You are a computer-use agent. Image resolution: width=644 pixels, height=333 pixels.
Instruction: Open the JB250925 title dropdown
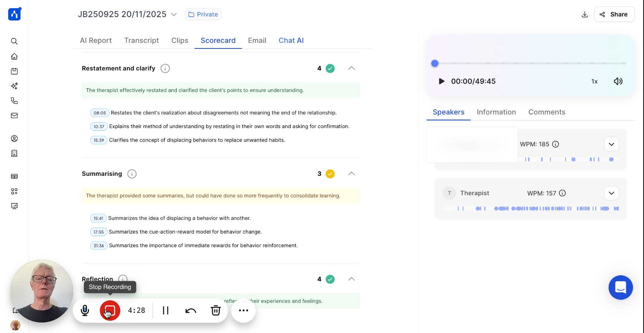pyautogui.click(x=174, y=15)
